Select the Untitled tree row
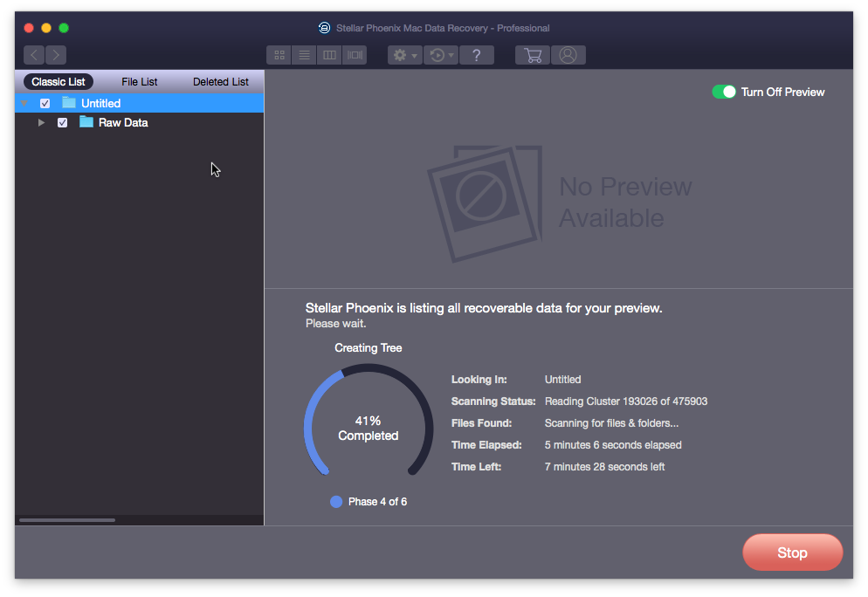 [140, 104]
